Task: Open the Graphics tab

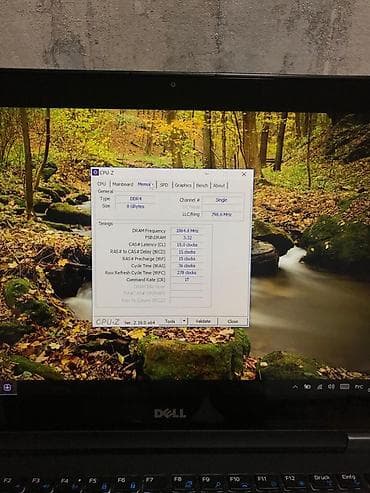Action: 183,185
